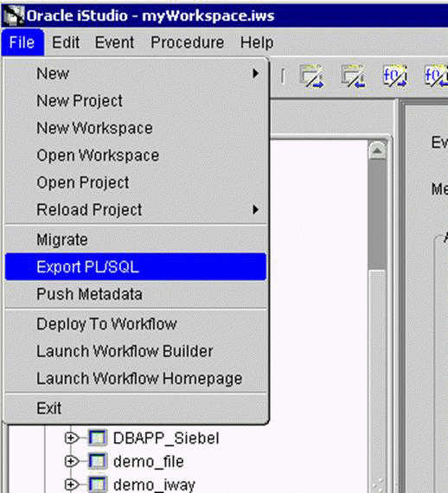Click the demo_iway application node icon

point(98,484)
